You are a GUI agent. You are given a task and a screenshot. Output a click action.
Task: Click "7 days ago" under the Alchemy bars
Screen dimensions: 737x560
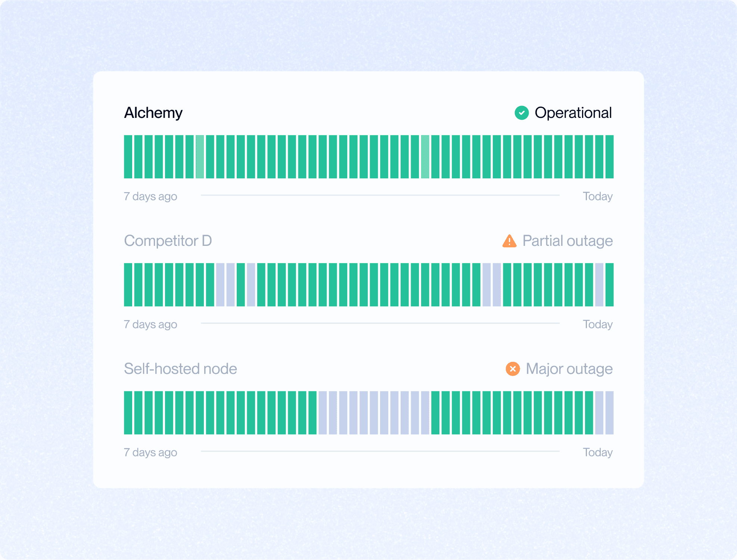click(150, 196)
